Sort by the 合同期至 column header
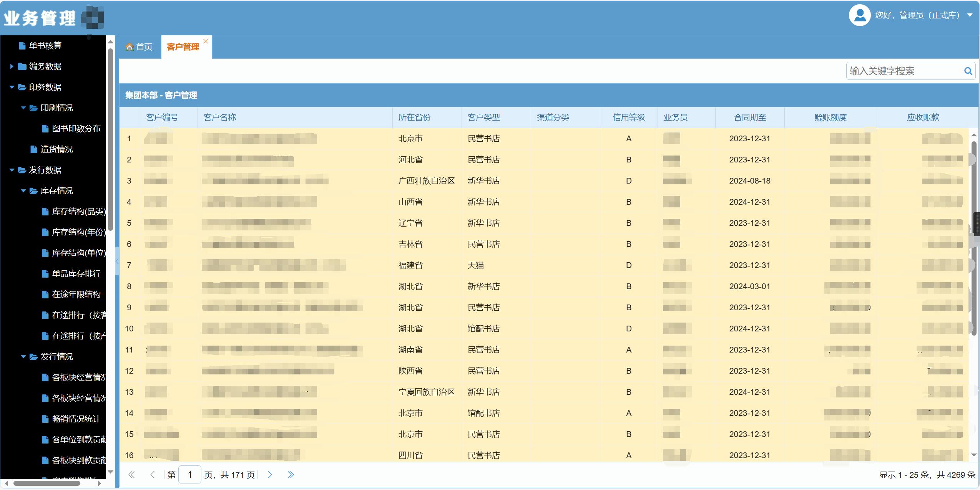980x490 pixels. [x=750, y=118]
